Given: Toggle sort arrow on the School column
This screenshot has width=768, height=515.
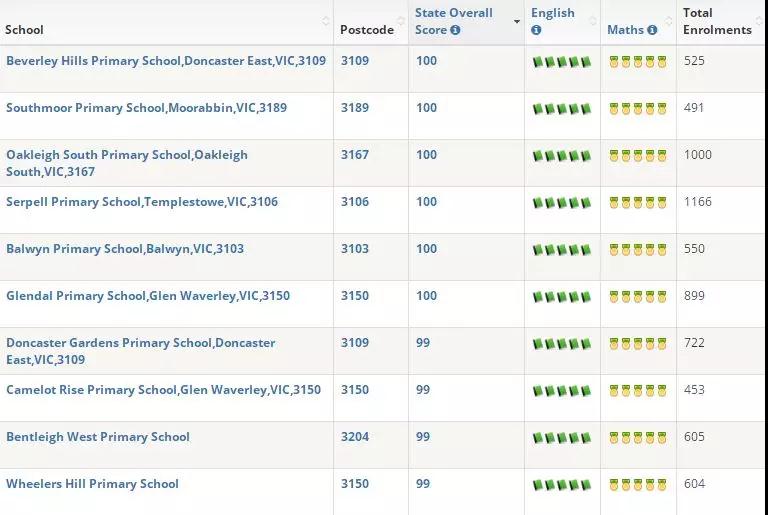Looking at the screenshot, I should [326, 21].
